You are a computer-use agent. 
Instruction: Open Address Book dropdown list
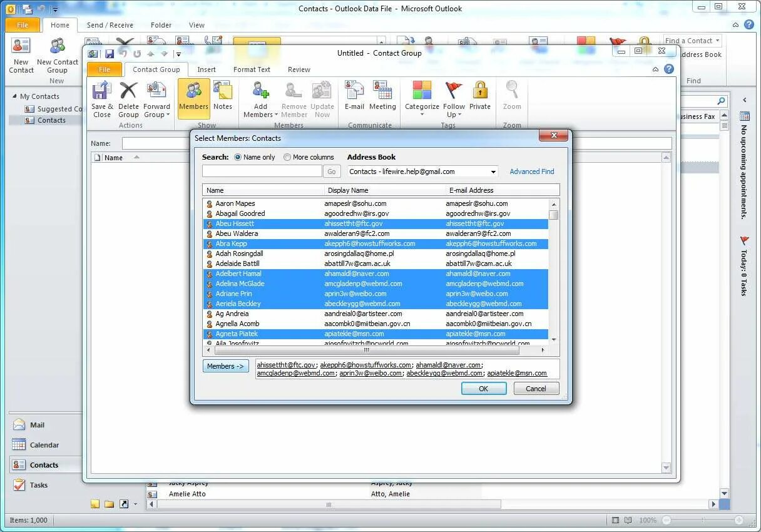tap(493, 171)
